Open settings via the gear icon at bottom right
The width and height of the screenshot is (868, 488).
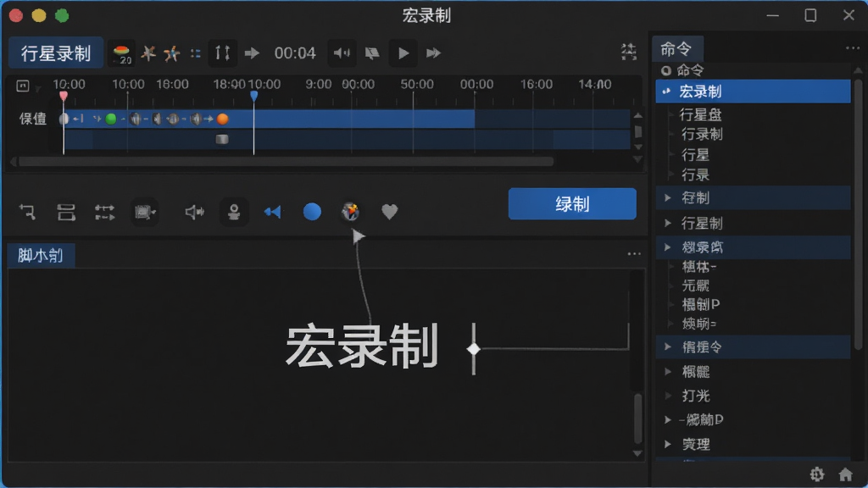pyautogui.click(x=817, y=474)
